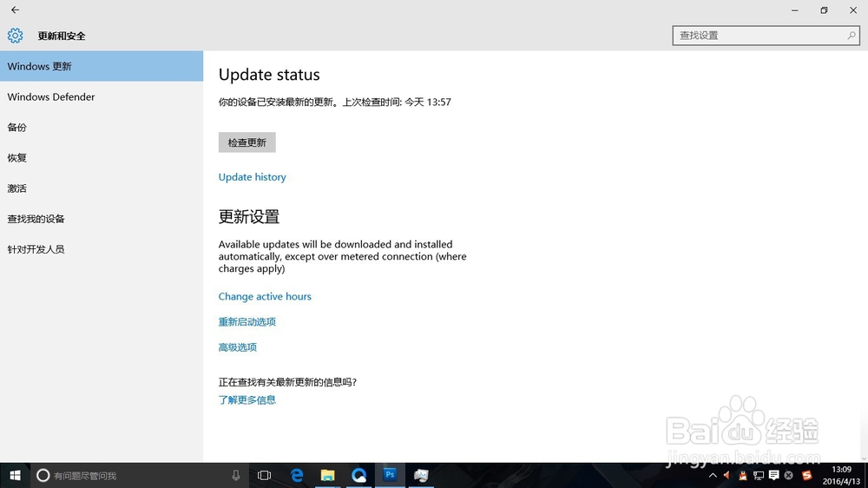Open the 重新启动选项 link

click(247, 322)
